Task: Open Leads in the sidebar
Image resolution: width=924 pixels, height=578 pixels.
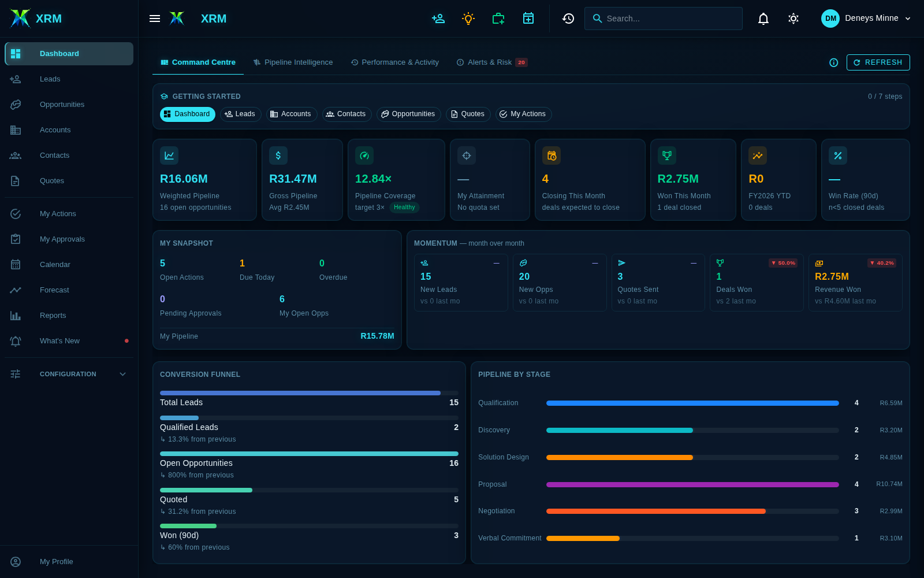Action: coord(69,79)
